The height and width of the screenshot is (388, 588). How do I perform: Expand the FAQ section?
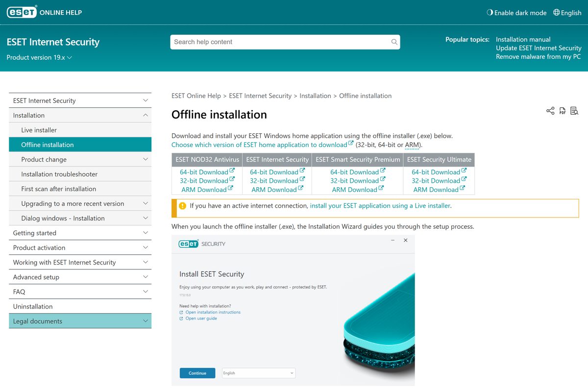(80, 291)
